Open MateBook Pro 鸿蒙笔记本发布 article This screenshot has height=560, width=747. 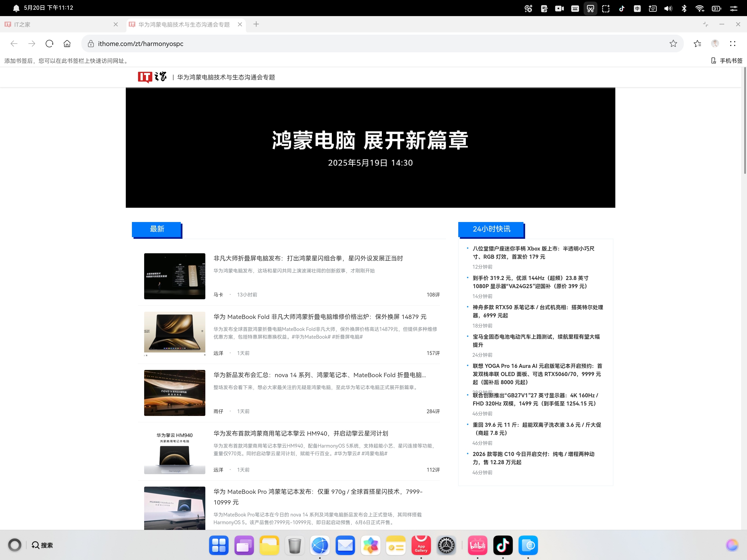point(318,497)
